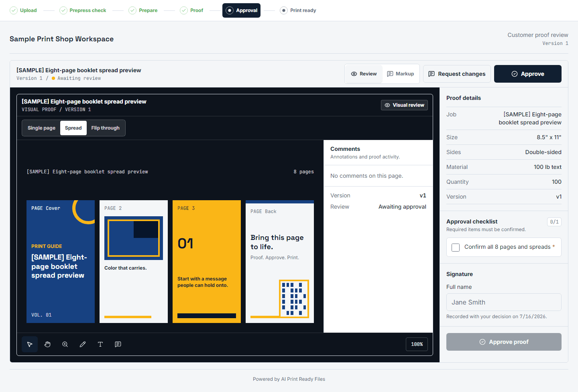This screenshot has width=578, height=392.
Task: Go to the Upload step
Action: coord(23,10)
